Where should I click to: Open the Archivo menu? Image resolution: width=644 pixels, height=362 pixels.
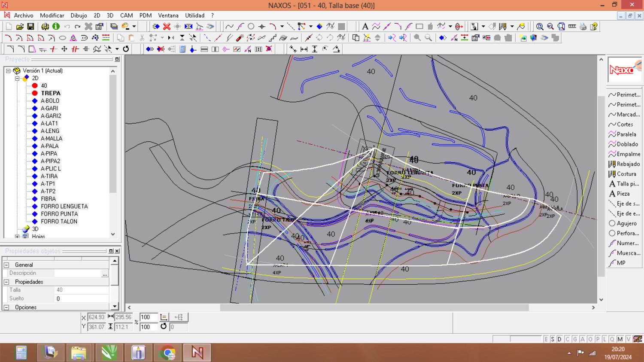(x=24, y=15)
